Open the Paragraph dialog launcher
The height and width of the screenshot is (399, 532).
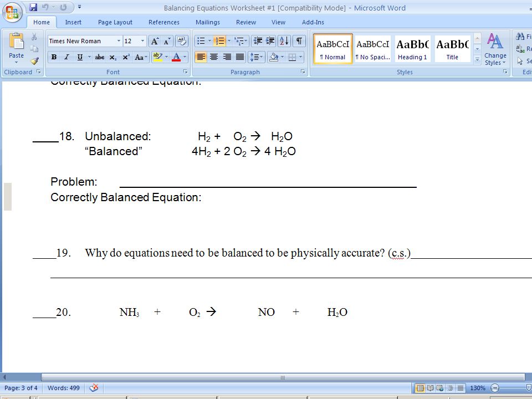[x=303, y=71]
